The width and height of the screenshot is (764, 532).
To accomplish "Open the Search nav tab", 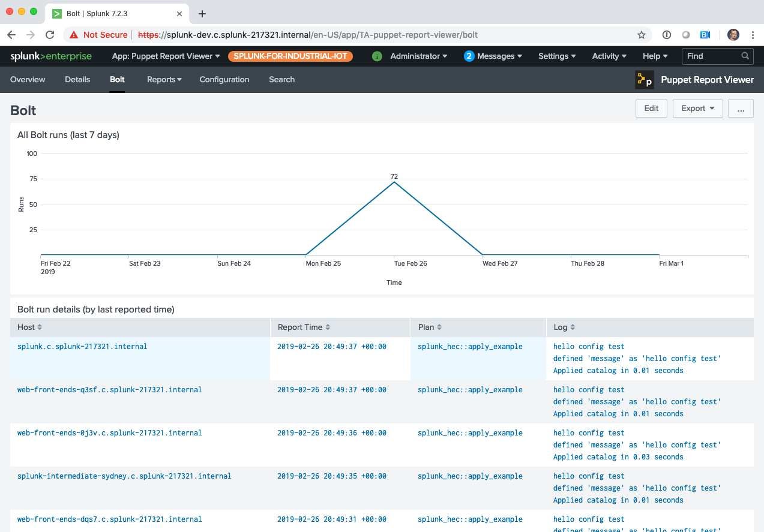I will (x=281, y=79).
